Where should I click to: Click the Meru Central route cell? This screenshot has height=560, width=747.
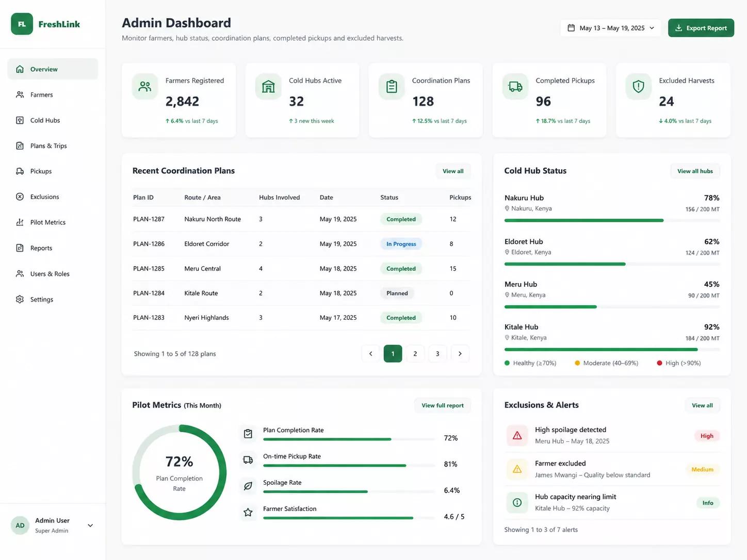[x=202, y=269]
